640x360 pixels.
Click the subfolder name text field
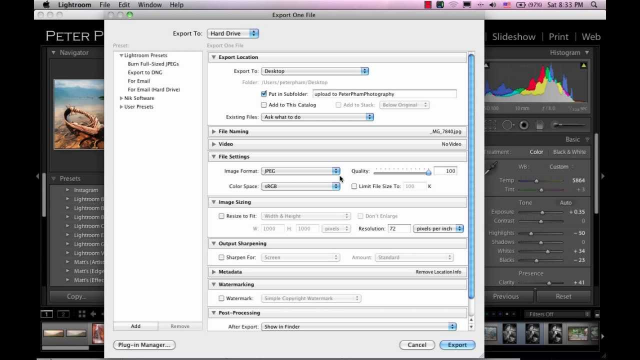pyautogui.click(x=384, y=94)
